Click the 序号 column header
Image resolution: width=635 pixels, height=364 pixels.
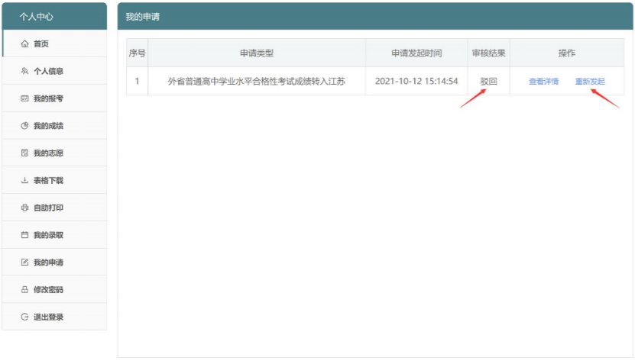[137, 53]
